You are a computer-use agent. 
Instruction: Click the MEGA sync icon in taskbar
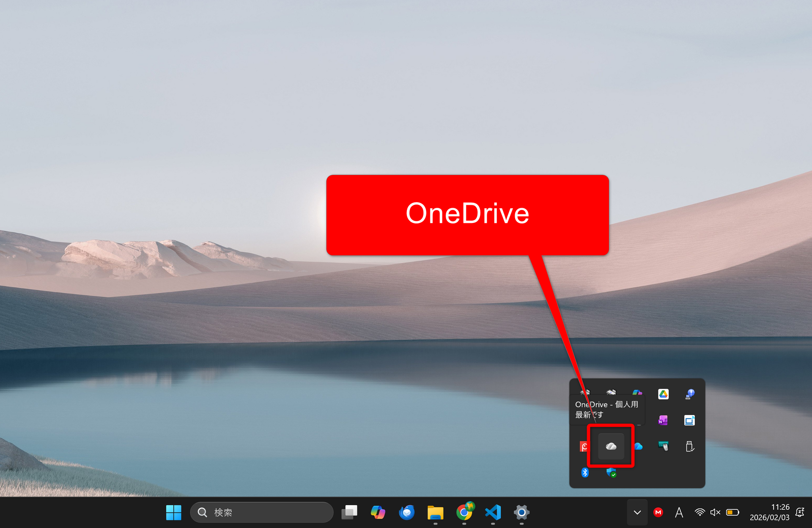658,512
